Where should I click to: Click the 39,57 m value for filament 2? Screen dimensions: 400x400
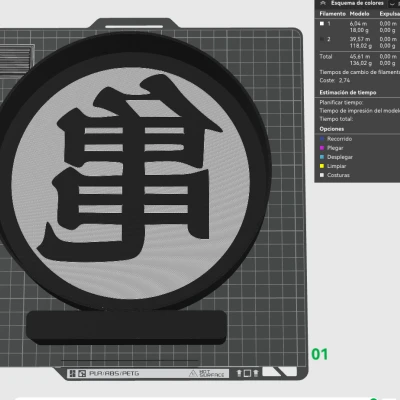[x=360, y=39]
